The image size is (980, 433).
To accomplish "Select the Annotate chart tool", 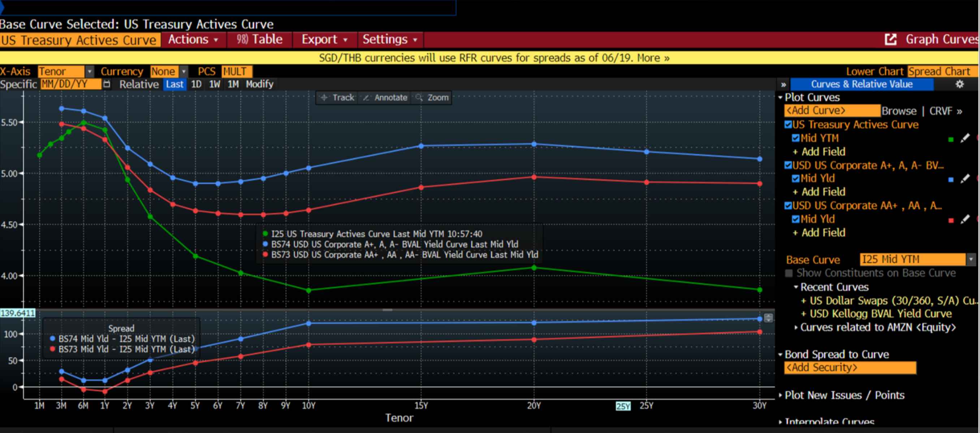I will pos(385,98).
